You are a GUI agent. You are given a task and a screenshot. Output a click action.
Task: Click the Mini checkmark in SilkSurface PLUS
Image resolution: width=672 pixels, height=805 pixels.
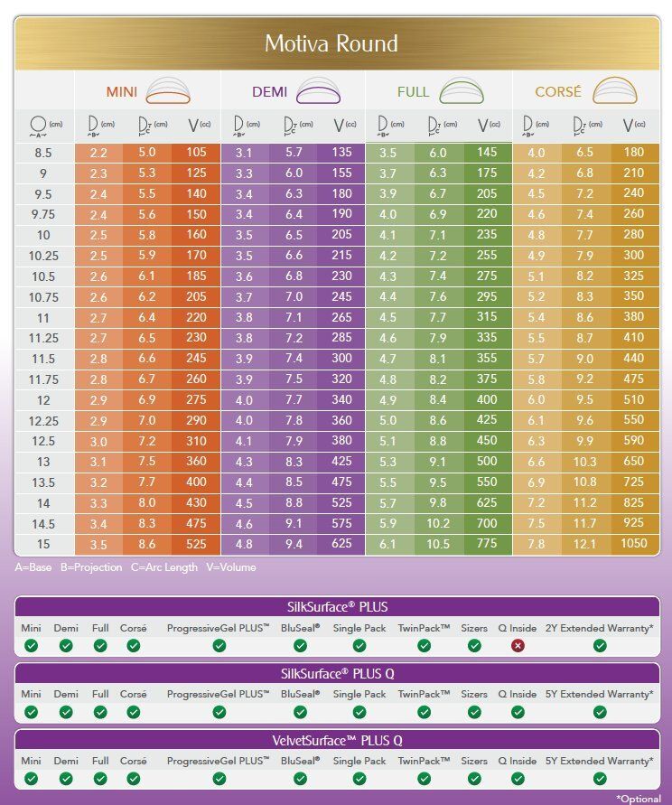[32, 646]
